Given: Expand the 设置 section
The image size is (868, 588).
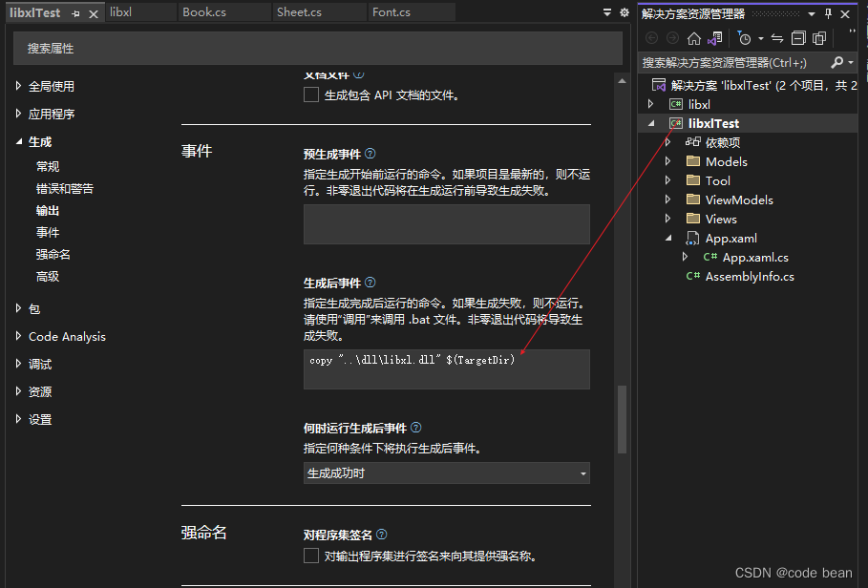Looking at the screenshot, I should (18, 419).
